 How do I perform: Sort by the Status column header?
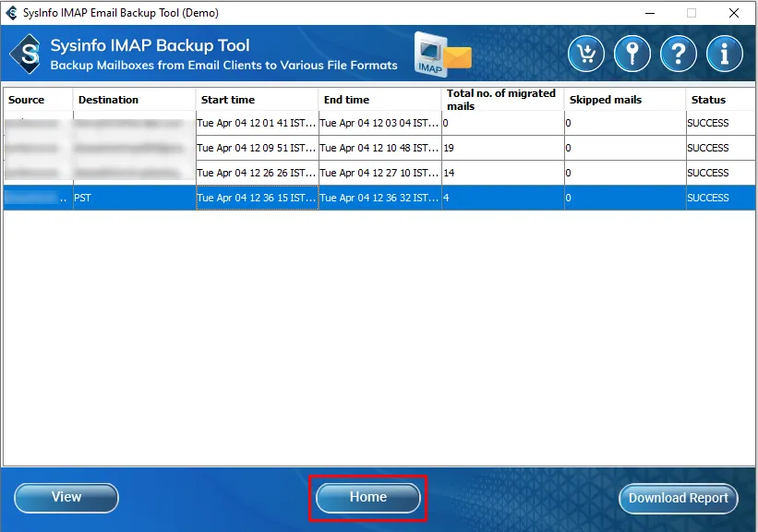coord(717,100)
